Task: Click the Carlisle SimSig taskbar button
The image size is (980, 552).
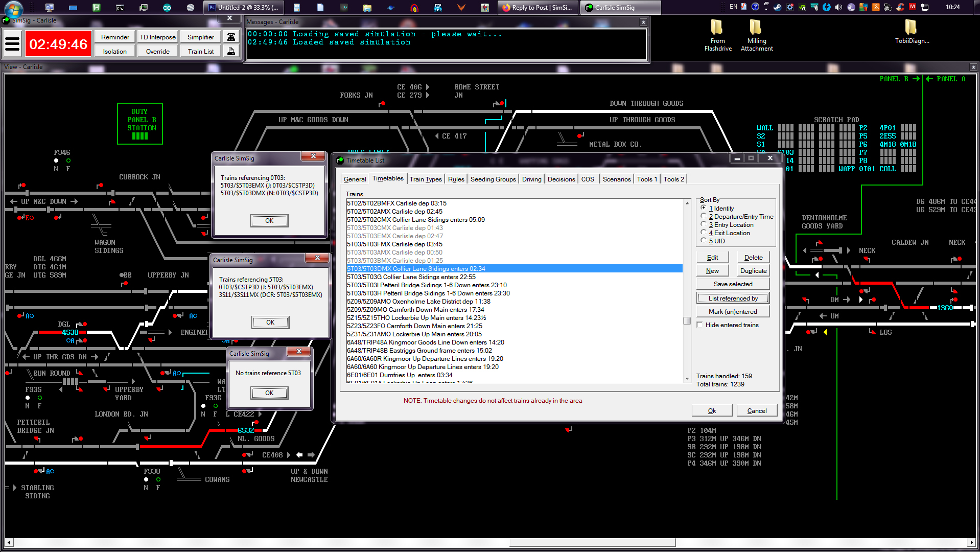Action: (620, 8)
